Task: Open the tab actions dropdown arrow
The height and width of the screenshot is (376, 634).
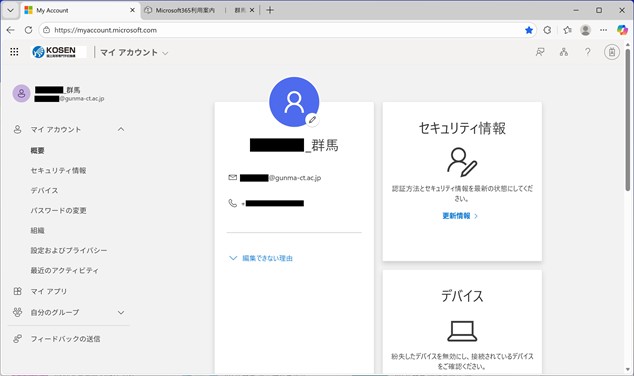Action: (11, 10)
